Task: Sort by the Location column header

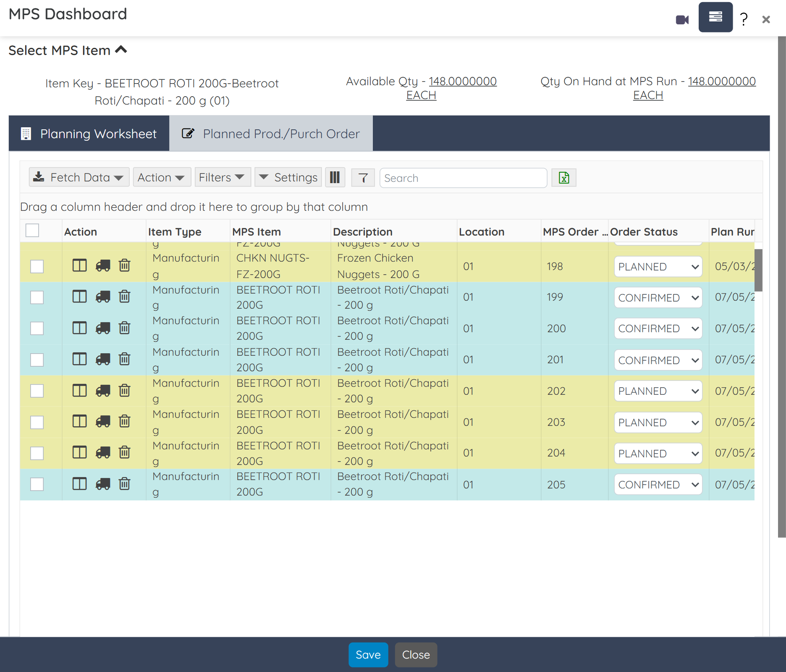Action: pos(482,232)
